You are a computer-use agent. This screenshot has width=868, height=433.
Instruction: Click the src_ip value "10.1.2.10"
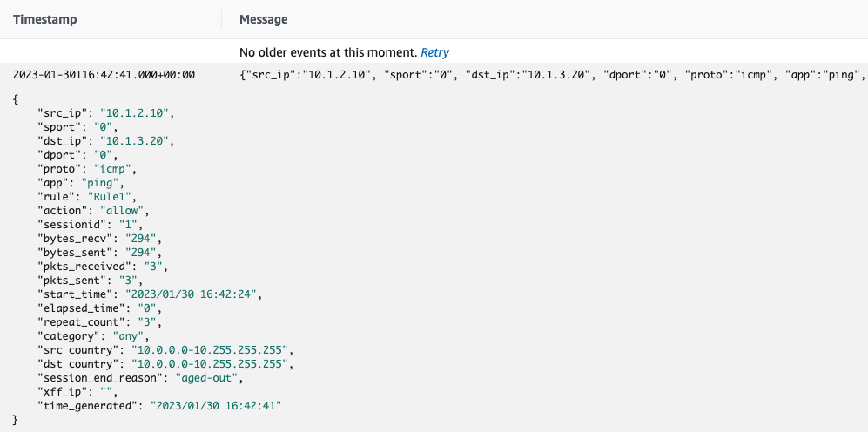point(129,114)
